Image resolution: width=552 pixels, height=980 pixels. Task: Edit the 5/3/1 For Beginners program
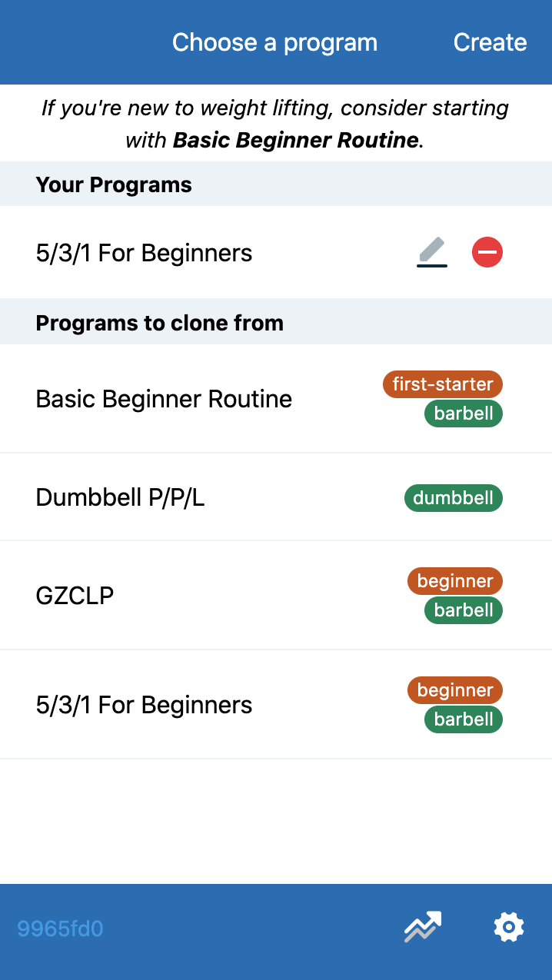(x=432, y=252)
